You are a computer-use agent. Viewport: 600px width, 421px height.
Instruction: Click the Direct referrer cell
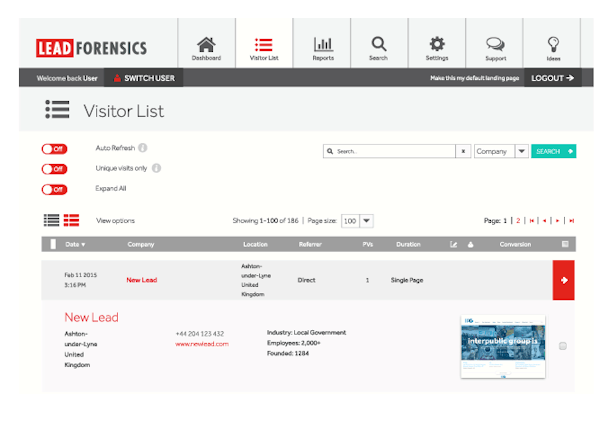coord(307,280)
